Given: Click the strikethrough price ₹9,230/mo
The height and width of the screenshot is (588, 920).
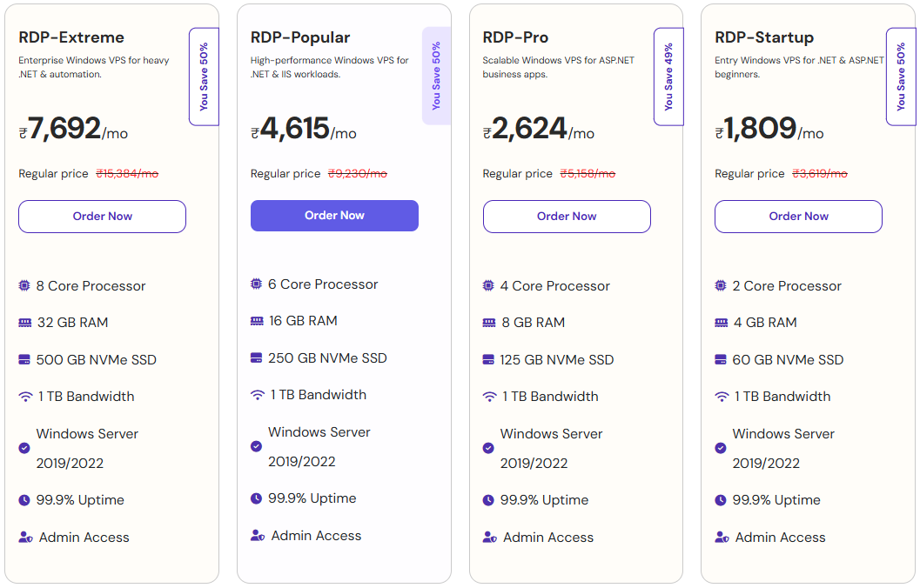Looking at the screenshot, I should 359,173.
